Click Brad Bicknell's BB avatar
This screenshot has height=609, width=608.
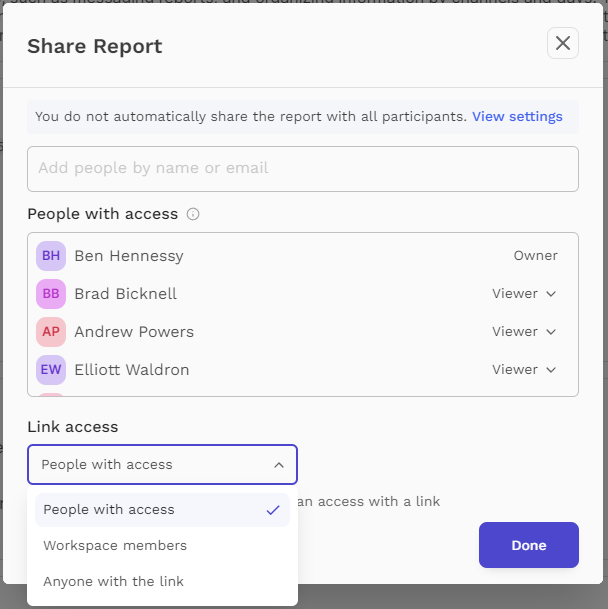coord(51,294)
